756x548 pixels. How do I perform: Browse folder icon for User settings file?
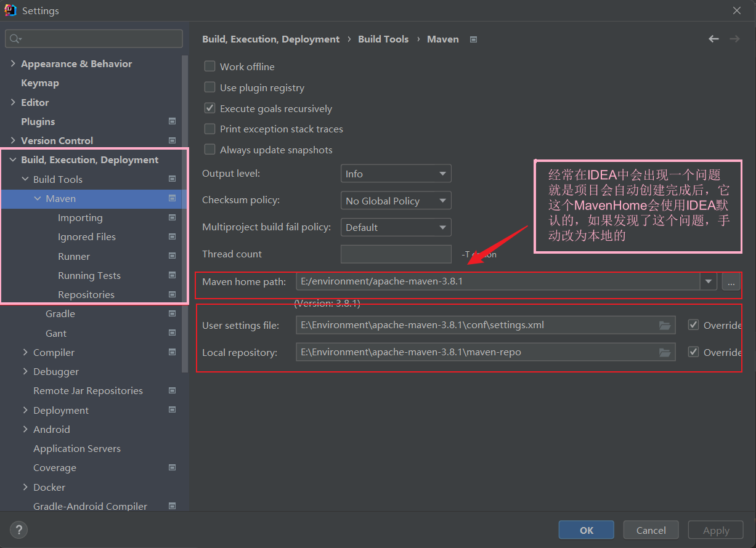665,325
